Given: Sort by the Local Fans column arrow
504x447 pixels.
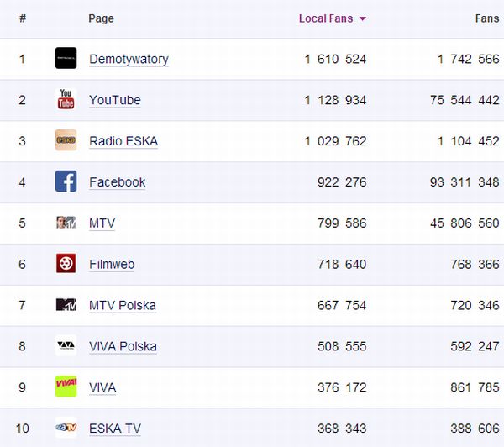Looking at the screenshot, I should (362, 18).
